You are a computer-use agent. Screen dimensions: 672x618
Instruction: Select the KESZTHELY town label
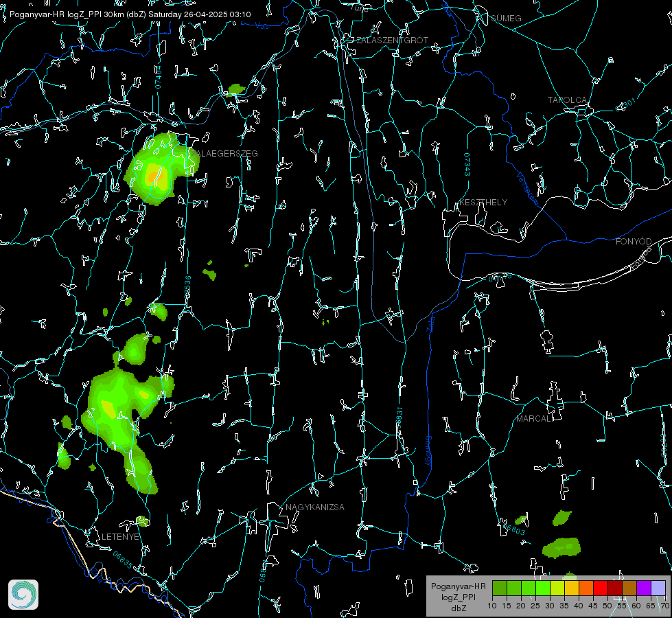pyautogui.click(x=483, y=203)
